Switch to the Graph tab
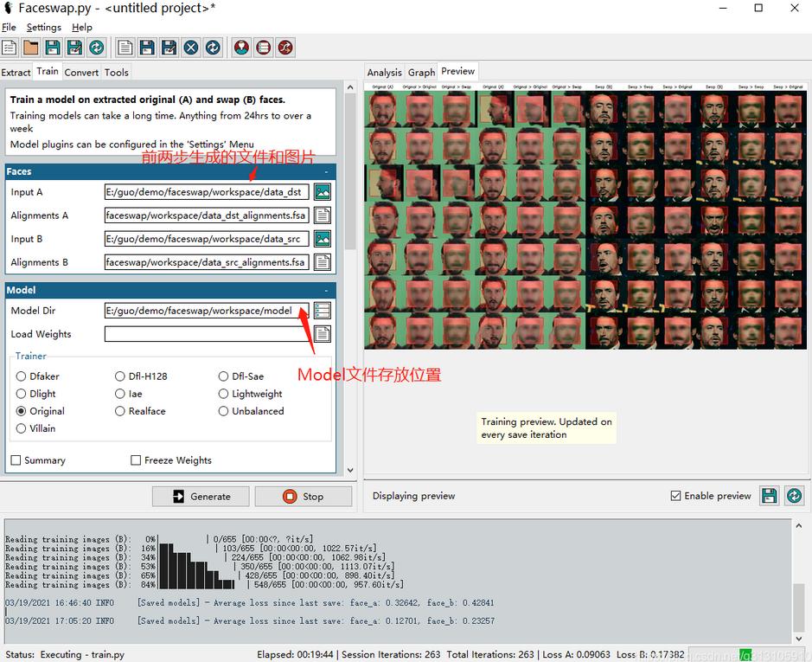812x662 pixels. [421, 73]
